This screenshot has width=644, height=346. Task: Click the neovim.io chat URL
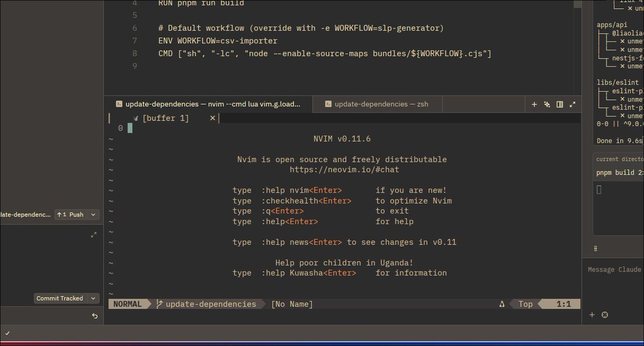(x=345, y=170)
